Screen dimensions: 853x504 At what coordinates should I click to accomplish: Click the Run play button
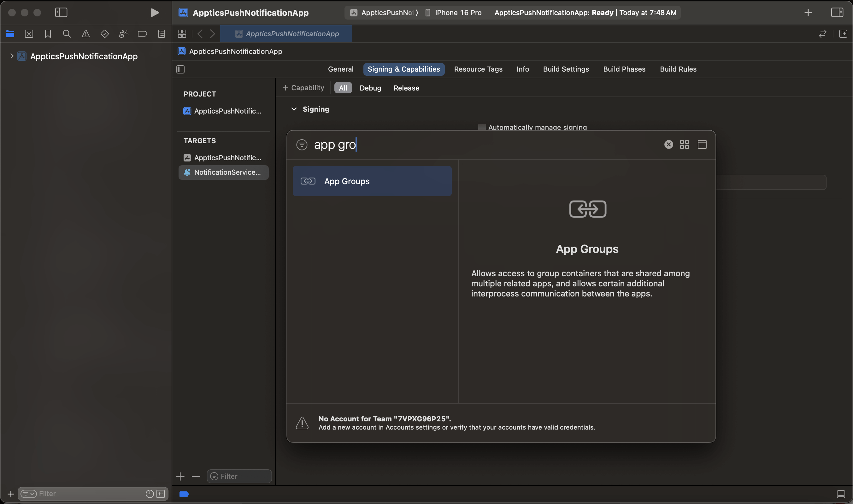[155, 13]
